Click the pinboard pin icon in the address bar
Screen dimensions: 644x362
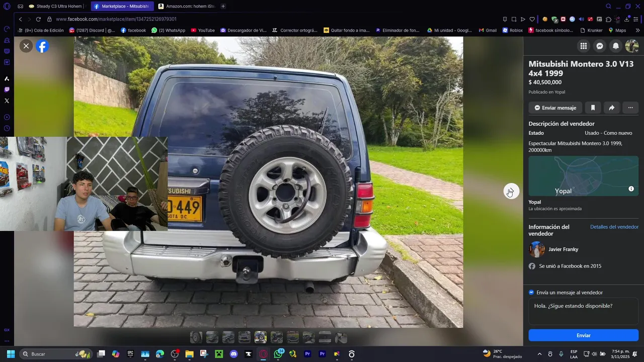(505, 19)
